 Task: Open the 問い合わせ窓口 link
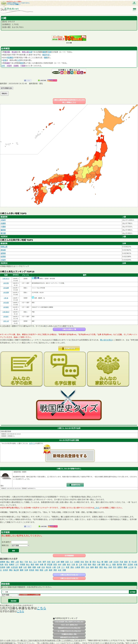[106, 340]
